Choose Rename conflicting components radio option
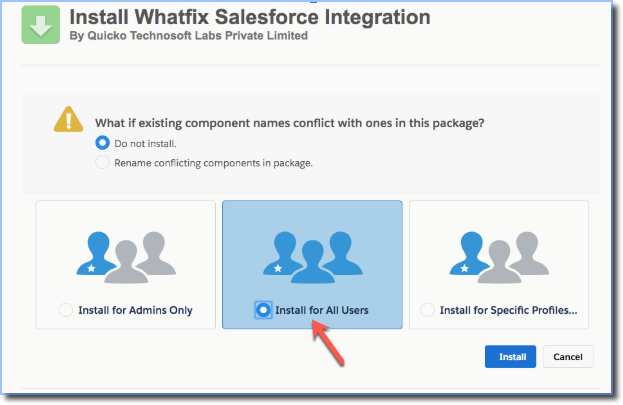623x405 pixels. (x=103, y=162)
